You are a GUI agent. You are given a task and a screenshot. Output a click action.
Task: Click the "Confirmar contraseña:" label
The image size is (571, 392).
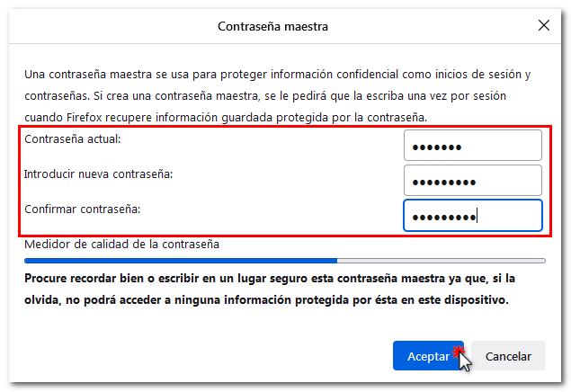coord(84,209)
